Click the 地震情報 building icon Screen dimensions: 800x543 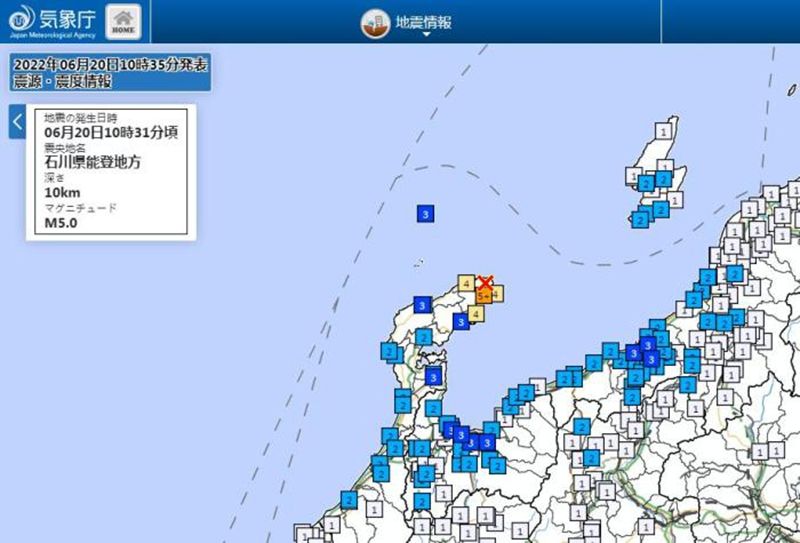pos(374,21)
